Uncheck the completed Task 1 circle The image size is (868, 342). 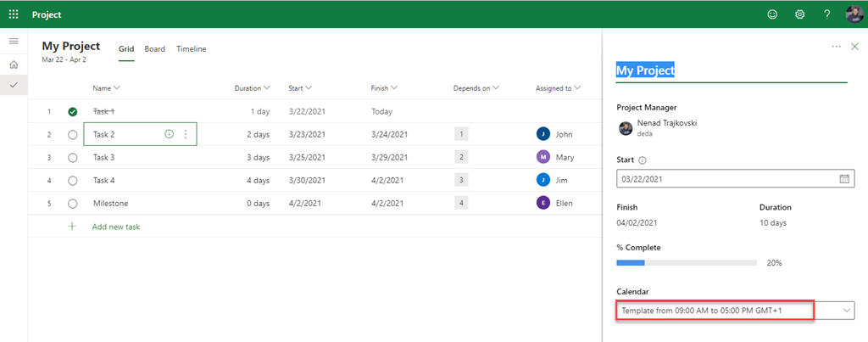[x=73, y=111]
